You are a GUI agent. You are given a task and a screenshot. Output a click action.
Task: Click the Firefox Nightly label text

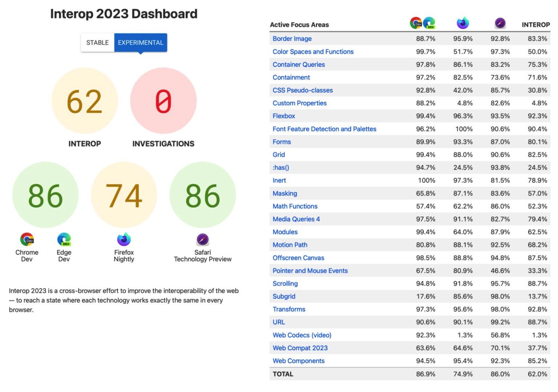(124, 256)
